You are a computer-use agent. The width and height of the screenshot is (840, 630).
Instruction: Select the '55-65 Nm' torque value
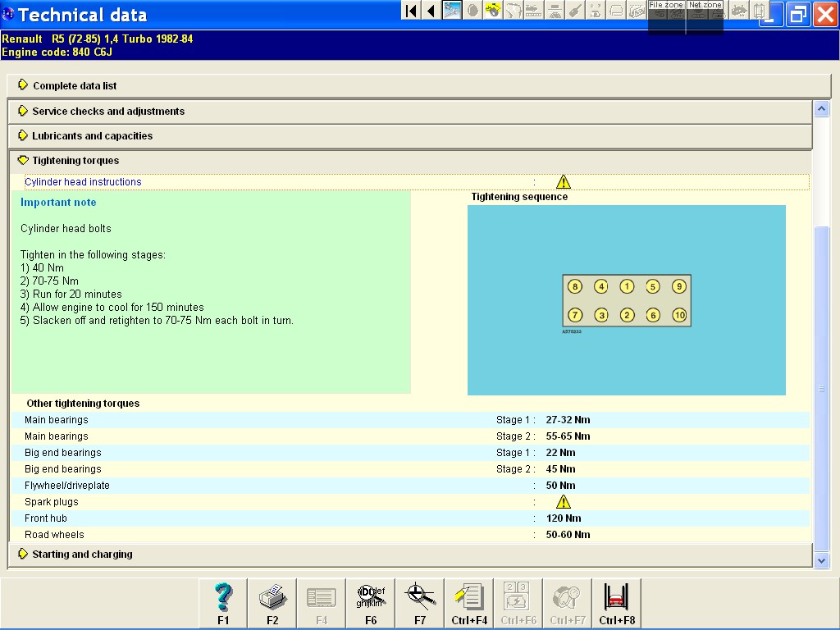click(568, 436)
